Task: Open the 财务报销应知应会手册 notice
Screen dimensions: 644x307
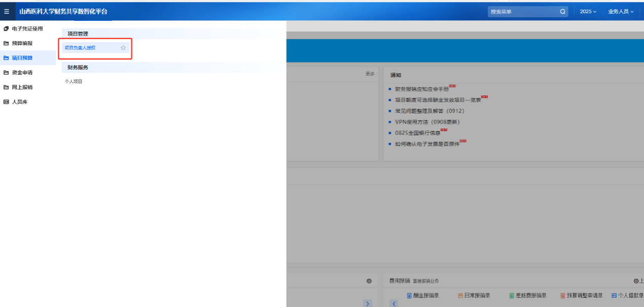Action: [x=421, y=89]
